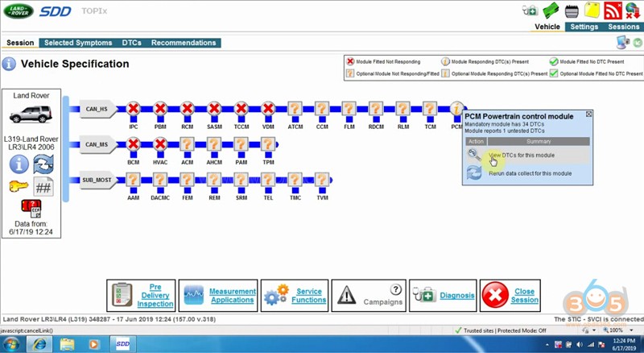
Task: Click the green battery icon in header
Action: tap(551, 10)
